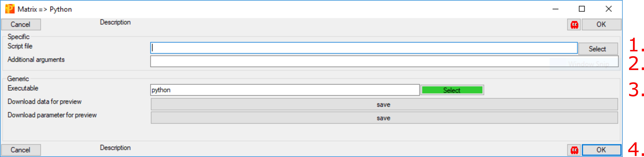Viewport: 644px width, 157px height.
Task: Save download data for preview
Action: coord(384,104)
